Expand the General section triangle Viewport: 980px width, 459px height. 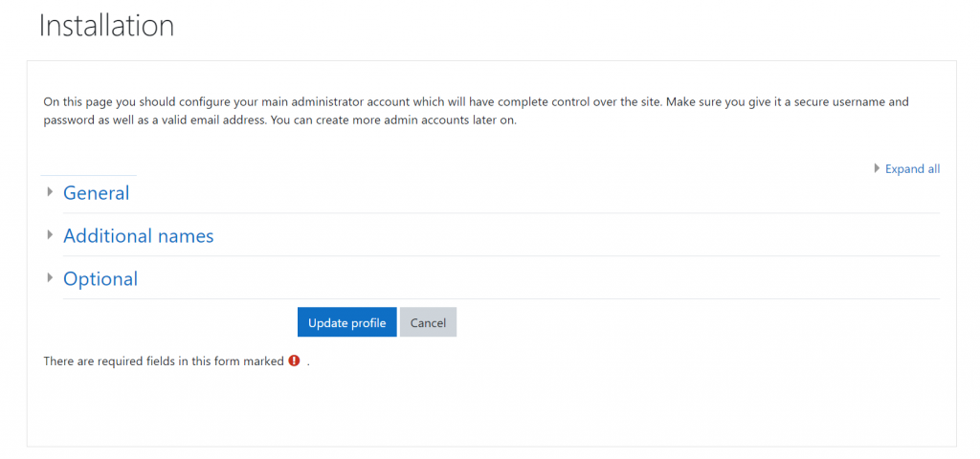coord(50,192)
